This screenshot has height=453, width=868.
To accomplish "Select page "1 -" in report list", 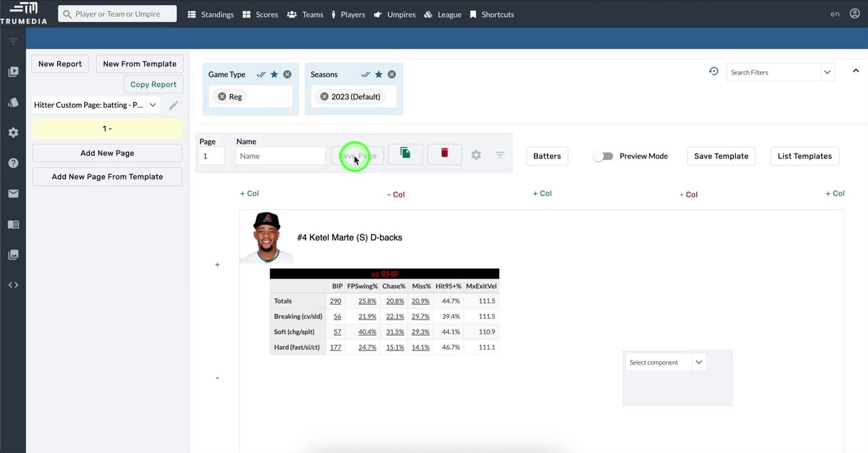I will coord(107,128).
